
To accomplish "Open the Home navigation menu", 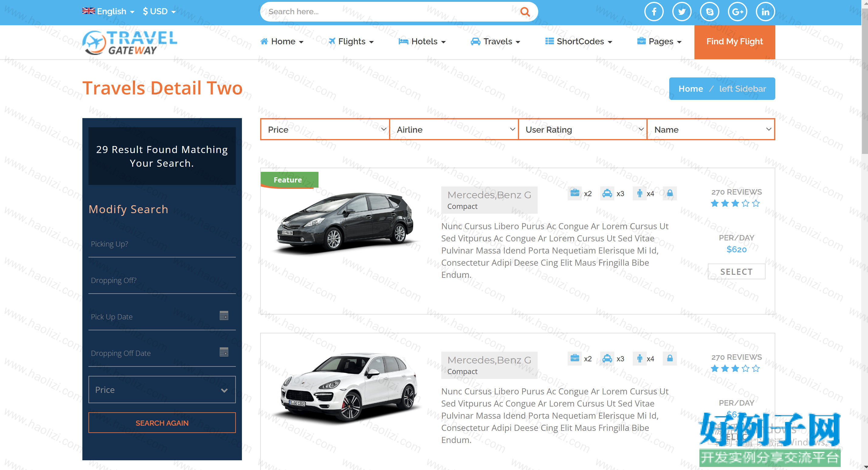I will pos(282,42).
